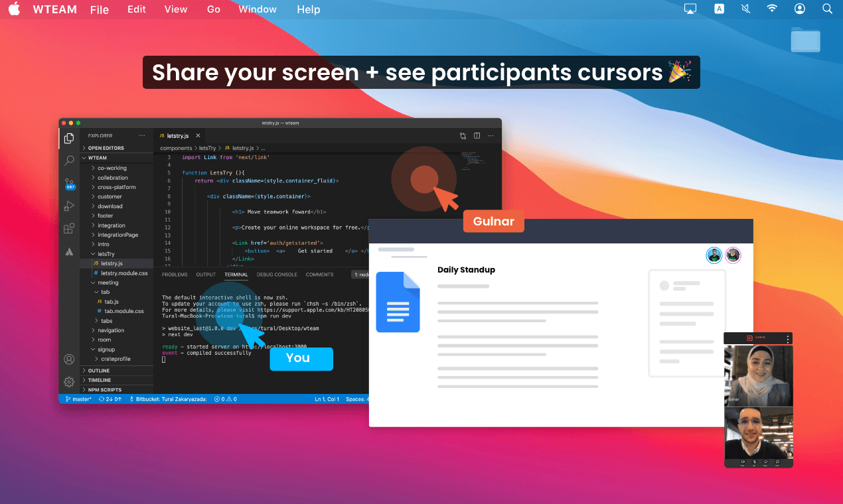The width and height of the screenshot is (843, 504).
Task: Open the Run and Debug view
Action: (69, 206)
